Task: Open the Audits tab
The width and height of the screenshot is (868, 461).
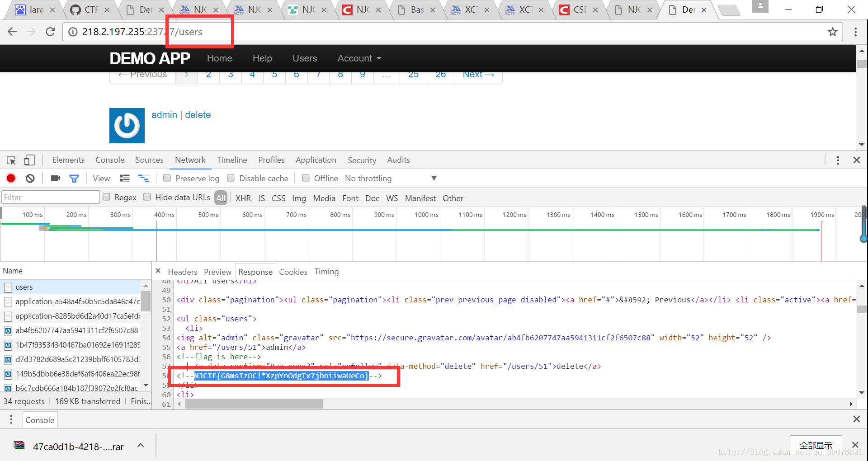Action: point(398,160)
